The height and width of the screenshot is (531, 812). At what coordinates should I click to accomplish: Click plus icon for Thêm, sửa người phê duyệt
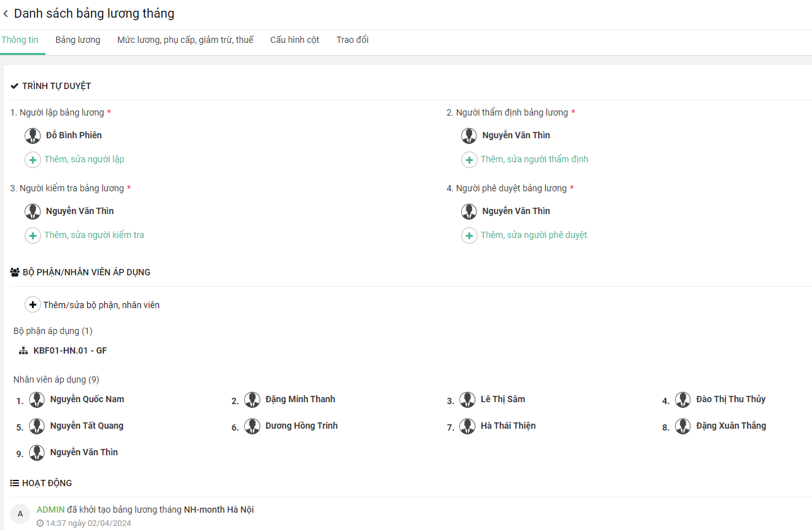pyautogui.click(x=469, y=236)
